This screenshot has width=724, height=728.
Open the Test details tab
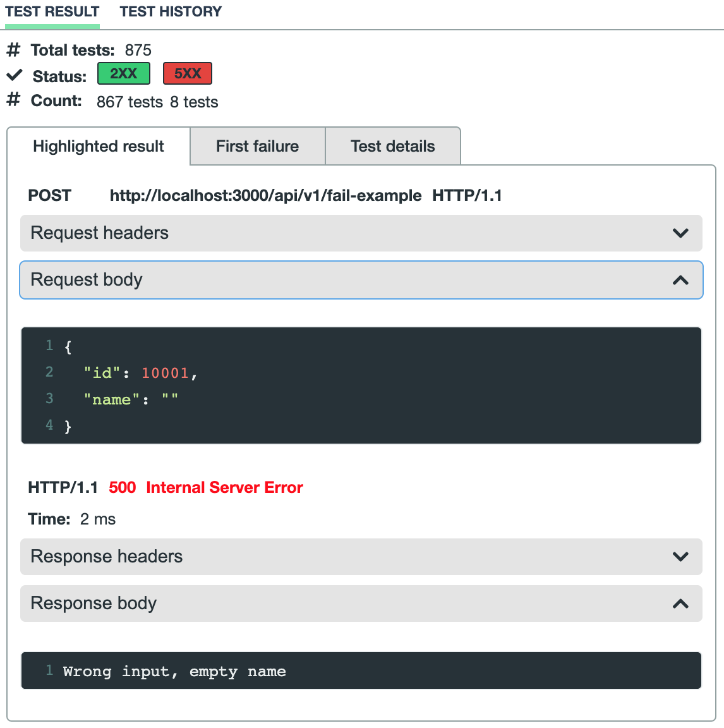pyautogui.click(x=392, y=146)
